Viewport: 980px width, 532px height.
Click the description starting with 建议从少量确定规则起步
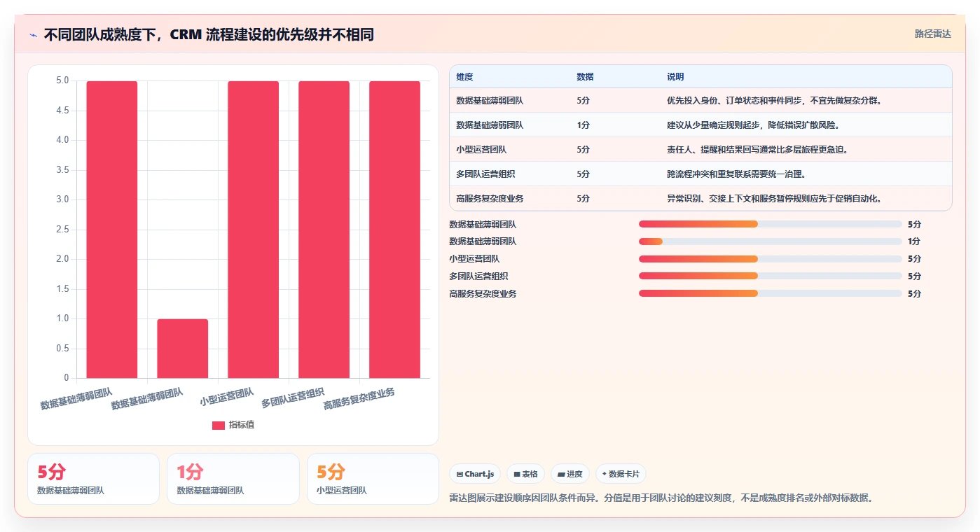coord(753,125)
